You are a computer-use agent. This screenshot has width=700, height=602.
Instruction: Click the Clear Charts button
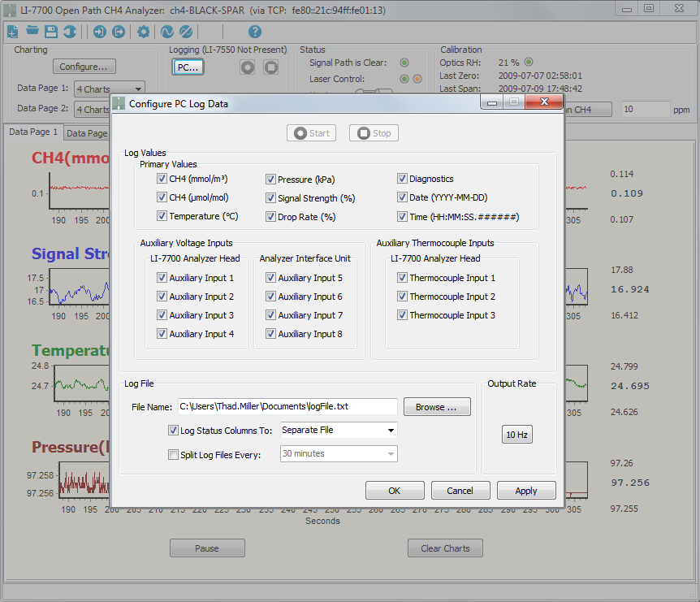[445, 548]
